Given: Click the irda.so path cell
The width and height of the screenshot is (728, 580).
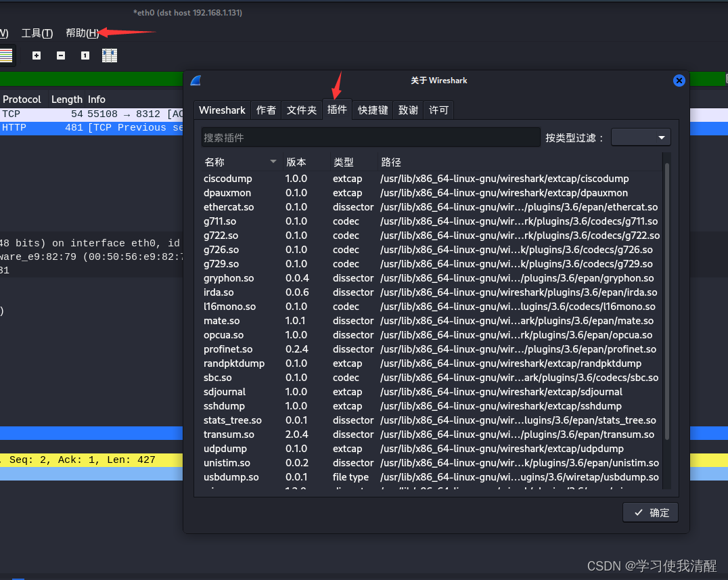Looking at the screenshot, I should [519, 292].
